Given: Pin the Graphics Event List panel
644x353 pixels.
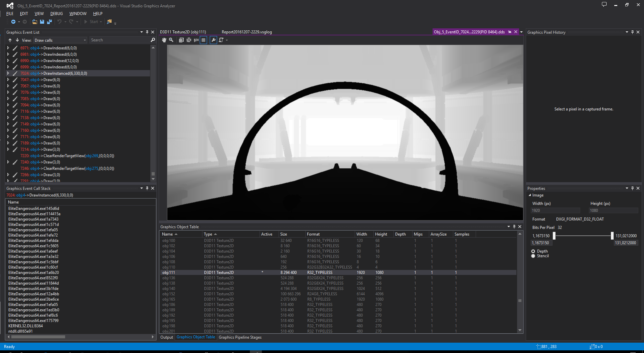Looking at the screenshot, I should [x=147, y=32].
